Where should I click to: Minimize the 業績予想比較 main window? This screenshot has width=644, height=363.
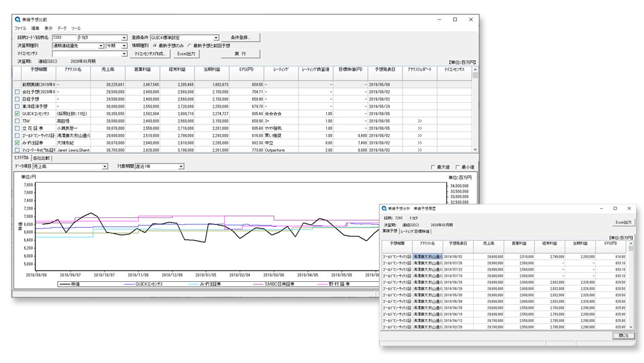coord(440,19)
